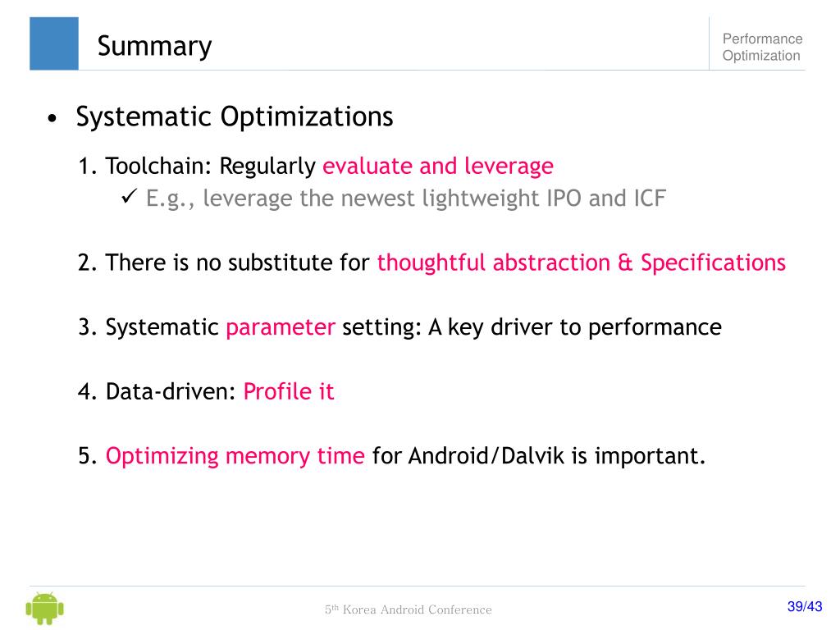Image resolution: width=840 pixels, height=630 pixels.
Task: Click the checkmark before E.g., leverage
Action: tap(129, 196)
